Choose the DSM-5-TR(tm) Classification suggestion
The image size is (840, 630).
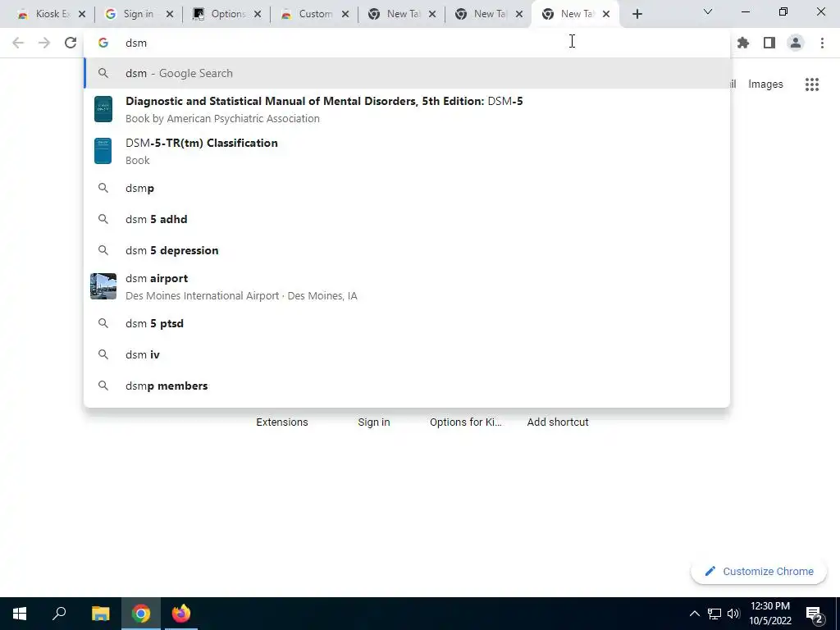(407, 151)
